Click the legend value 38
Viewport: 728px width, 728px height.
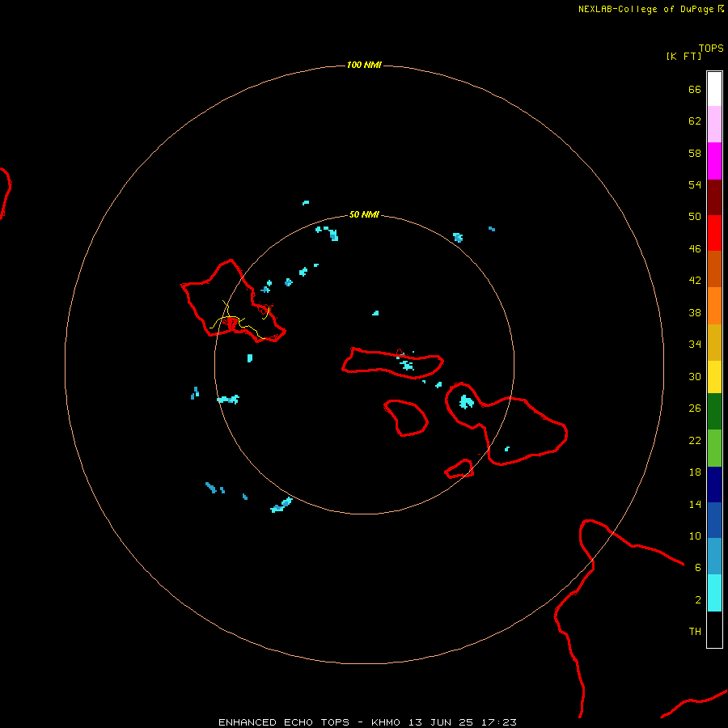(x=695, y=312)
